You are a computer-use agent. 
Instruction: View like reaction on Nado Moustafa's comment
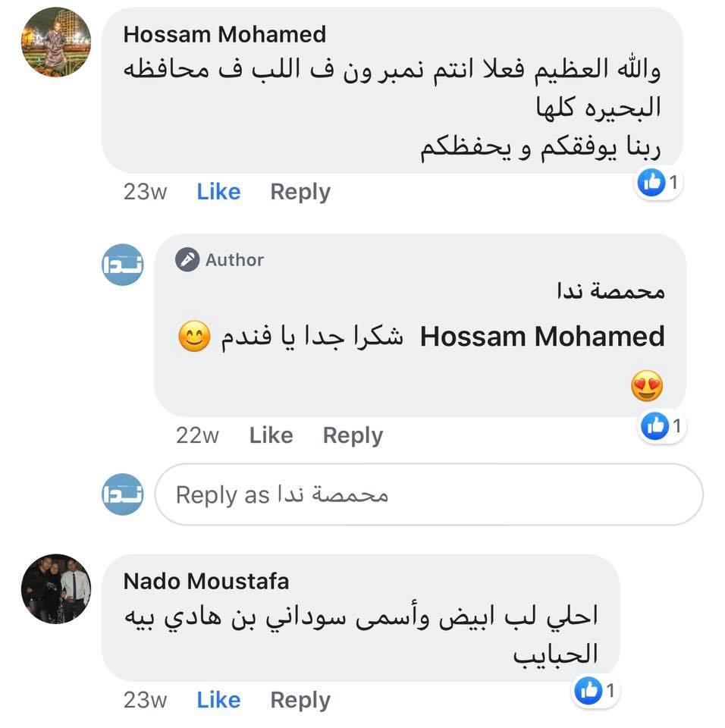(595, 690)
